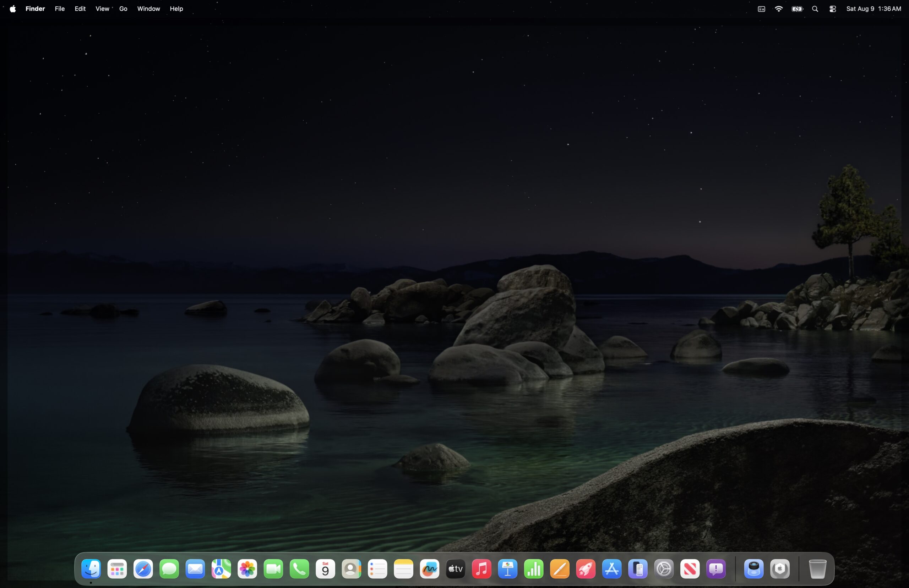
Task: Open the Go menu
Action: pyautogui.click(x=123, y=9)
